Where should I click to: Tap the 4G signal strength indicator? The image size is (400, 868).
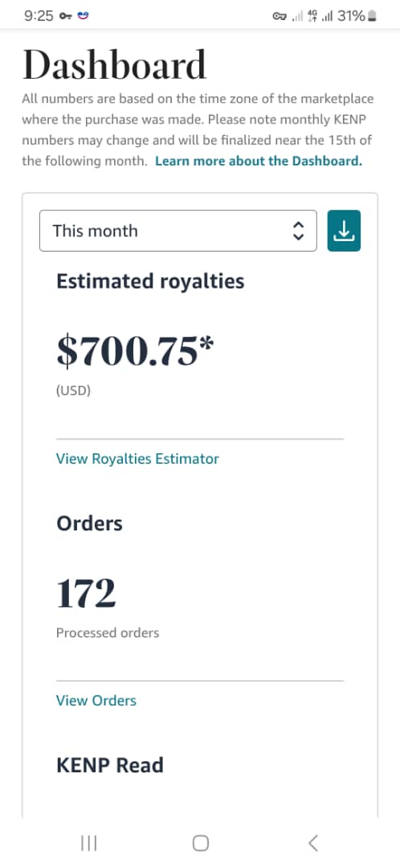(320, 16)
